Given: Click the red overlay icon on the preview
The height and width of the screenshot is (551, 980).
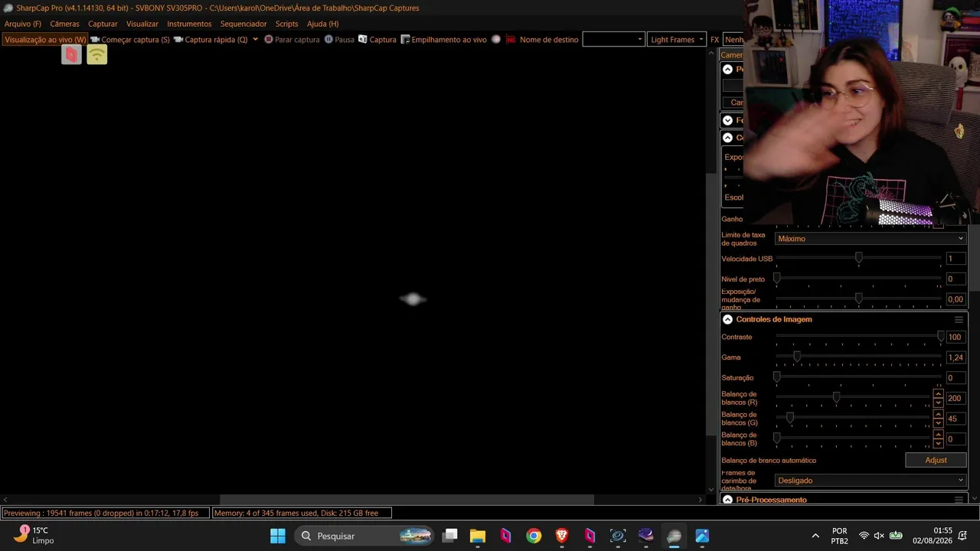Looking at the screenshot, I should tap(71, 54).
